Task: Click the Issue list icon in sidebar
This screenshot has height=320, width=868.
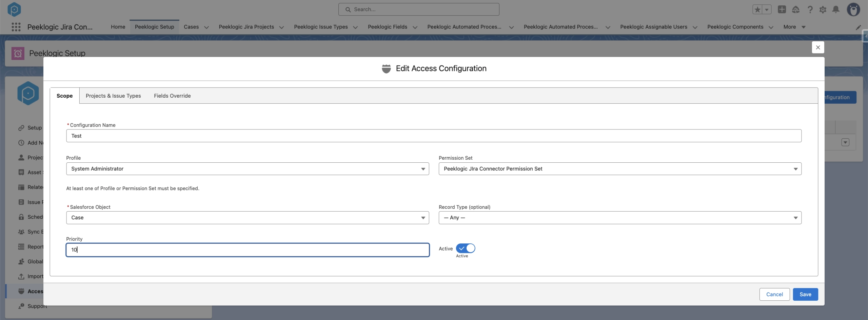Action: (21, 202)
